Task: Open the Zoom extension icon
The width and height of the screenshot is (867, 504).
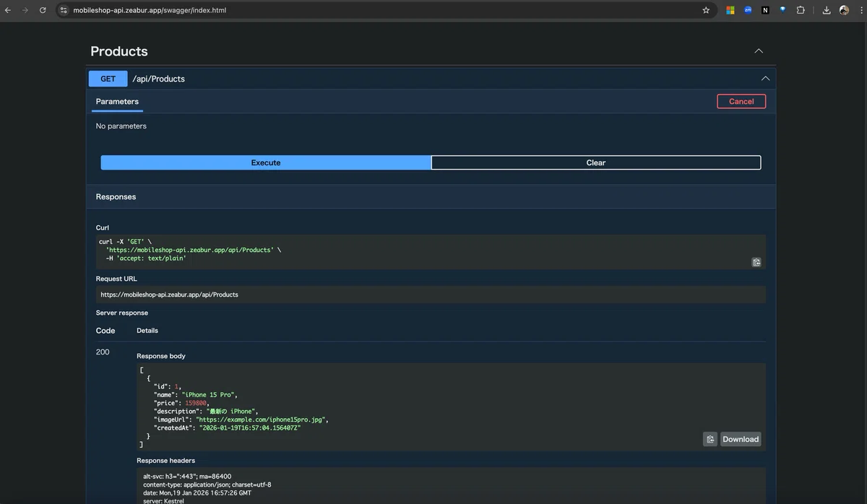Action: pos(748,10)
